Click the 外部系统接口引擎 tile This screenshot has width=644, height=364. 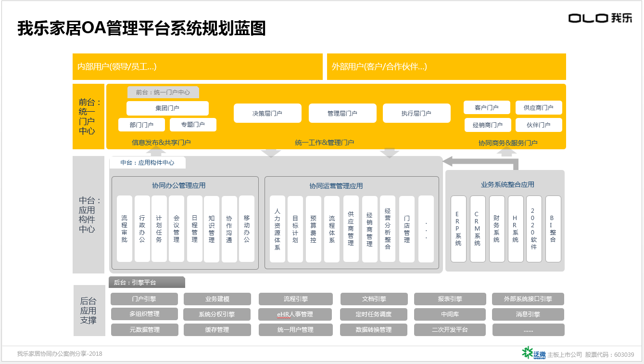(528, 299)
